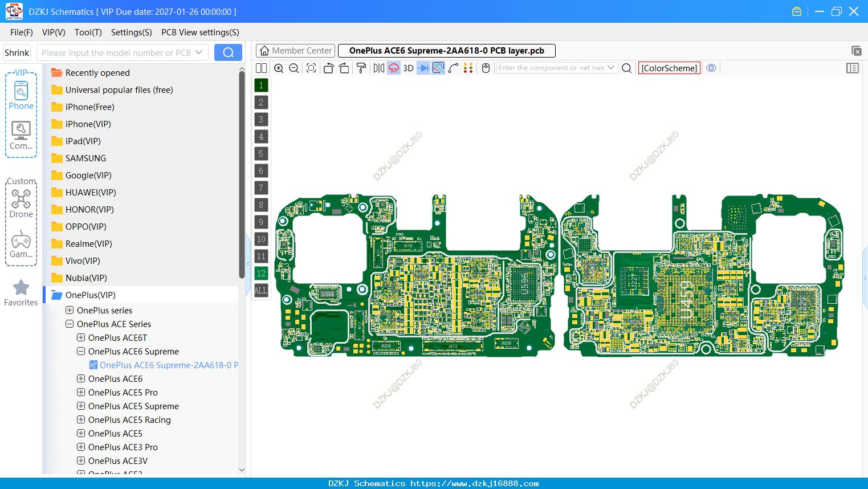Select PCB layer 12 button
The width and height of the screenshot is (868, 489).
click(261, 274)
